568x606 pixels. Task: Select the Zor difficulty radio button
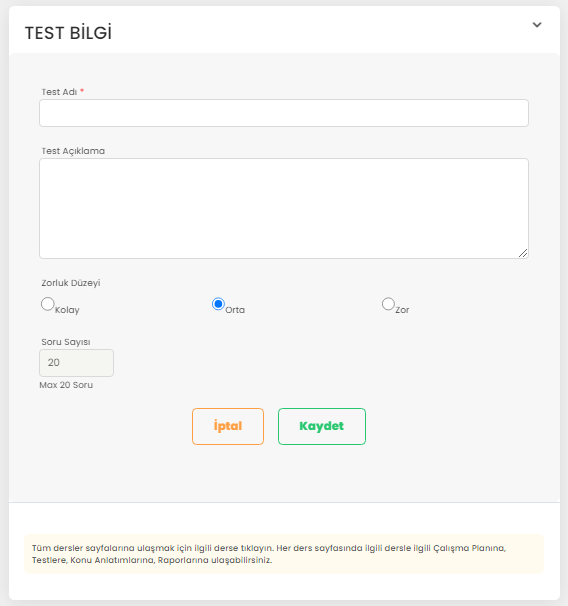[388, 304]
